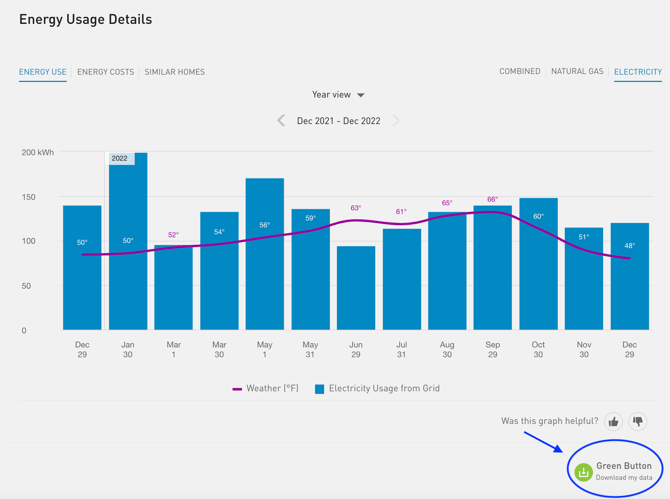Click the 65° temperature label
The height and width of the screenshot is (499, 670).
[447, 203]
